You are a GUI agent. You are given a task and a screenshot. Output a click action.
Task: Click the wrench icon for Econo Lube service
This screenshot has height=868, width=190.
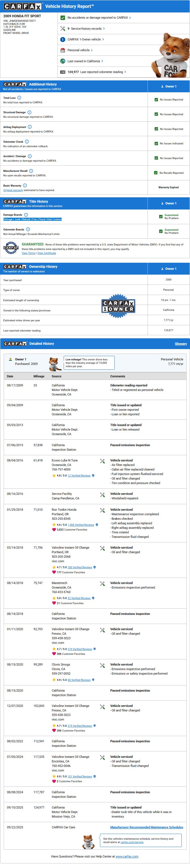coord(103,461)
